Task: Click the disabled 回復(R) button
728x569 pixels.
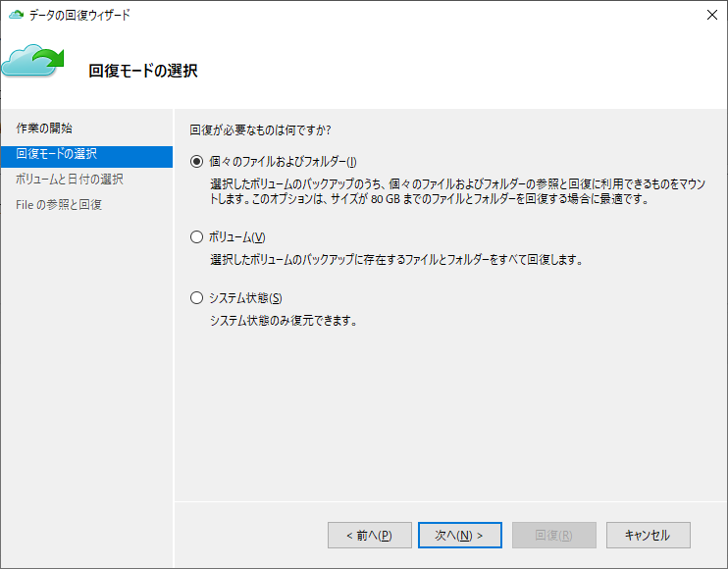Action: click(554, 535)
